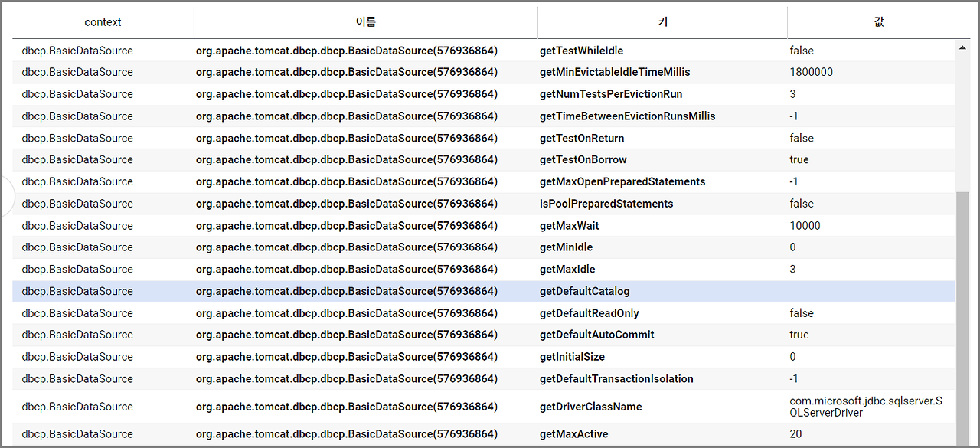Sort by the 이름 column header

coord(366,22)
